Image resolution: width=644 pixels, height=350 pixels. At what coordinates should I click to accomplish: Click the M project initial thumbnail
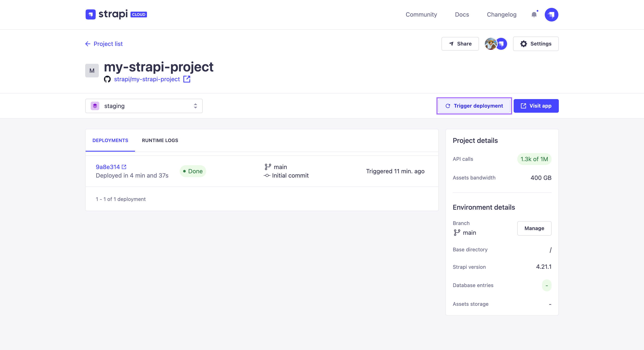click(92, 71)
